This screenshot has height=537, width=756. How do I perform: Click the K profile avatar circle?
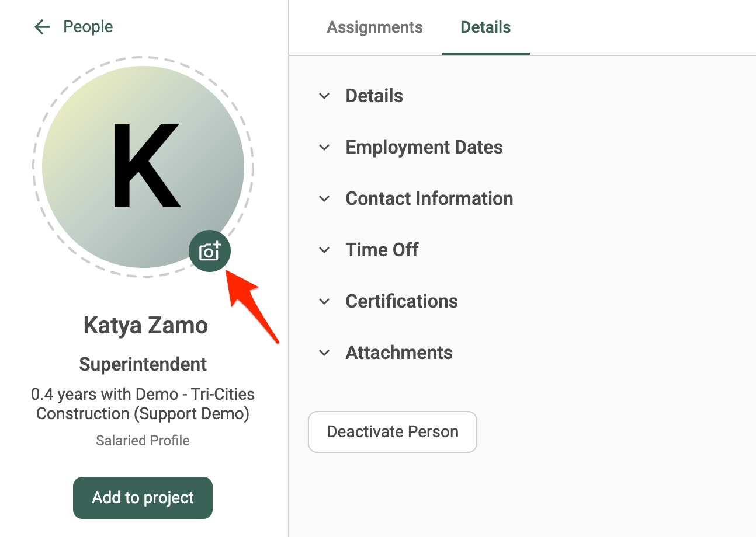click(143, 167)
